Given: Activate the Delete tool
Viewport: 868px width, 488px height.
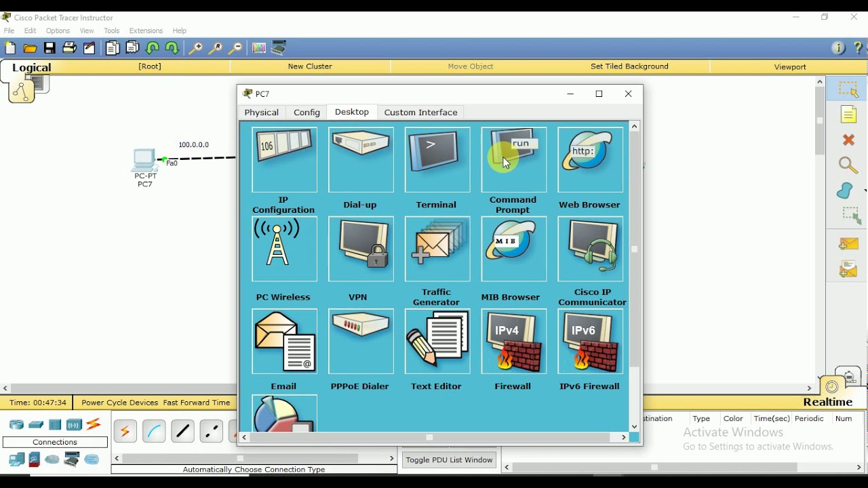Looking at the screenshot, I should coord(850,140).
